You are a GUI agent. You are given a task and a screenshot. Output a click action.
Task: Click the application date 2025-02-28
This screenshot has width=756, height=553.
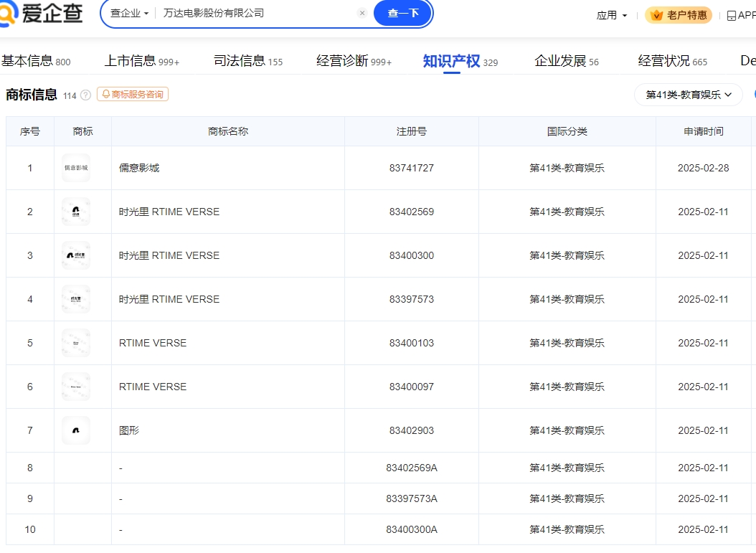703,168
